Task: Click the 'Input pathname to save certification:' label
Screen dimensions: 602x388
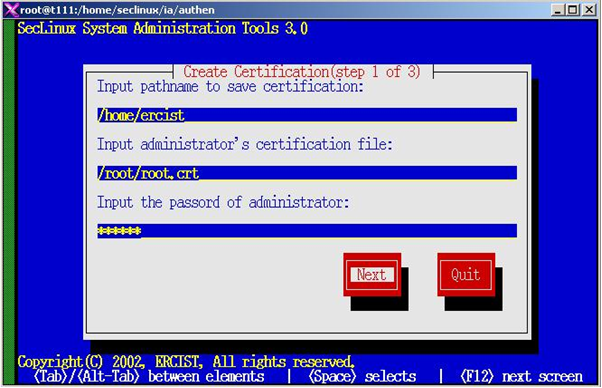Action: pyautogui.click(x=230, y=86)
